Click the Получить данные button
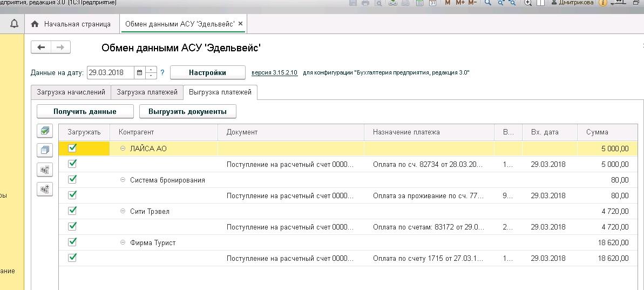 coord(85,112)
